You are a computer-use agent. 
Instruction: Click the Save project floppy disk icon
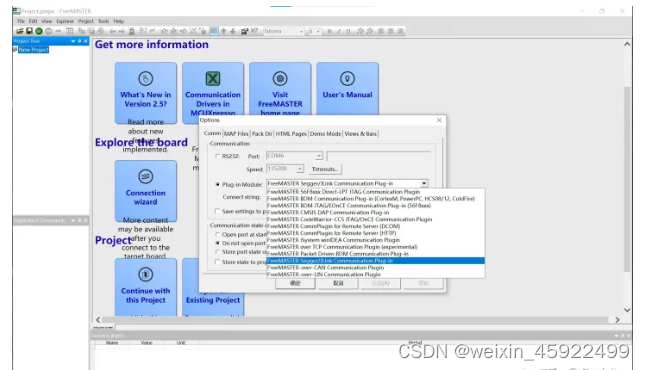pyautogui.click(x=29, y=31)
